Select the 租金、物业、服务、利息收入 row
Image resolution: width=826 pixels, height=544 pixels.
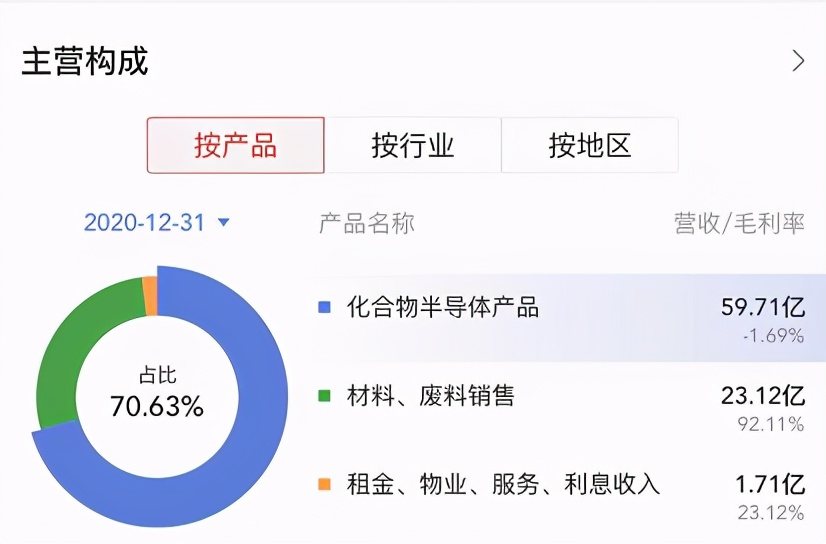click(567, 495)
